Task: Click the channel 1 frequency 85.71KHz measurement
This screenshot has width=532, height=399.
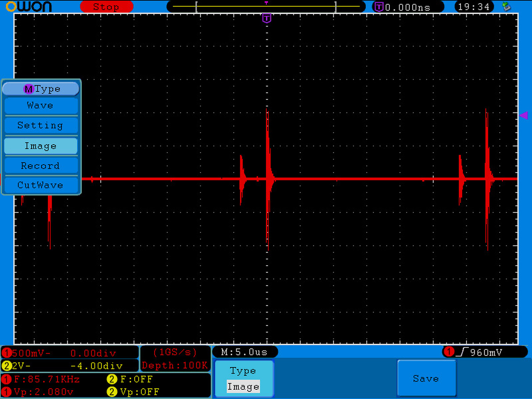Action: pos(47,379)
